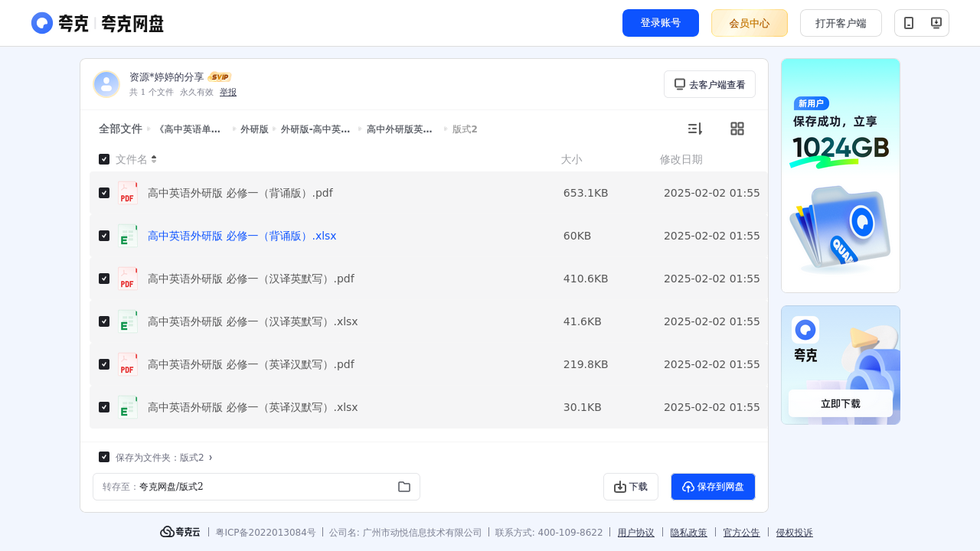Go to 外研版 breadcrumb
Image resolution: width=980 pixels, height=551 pixels.
click(x=254, y=129)
